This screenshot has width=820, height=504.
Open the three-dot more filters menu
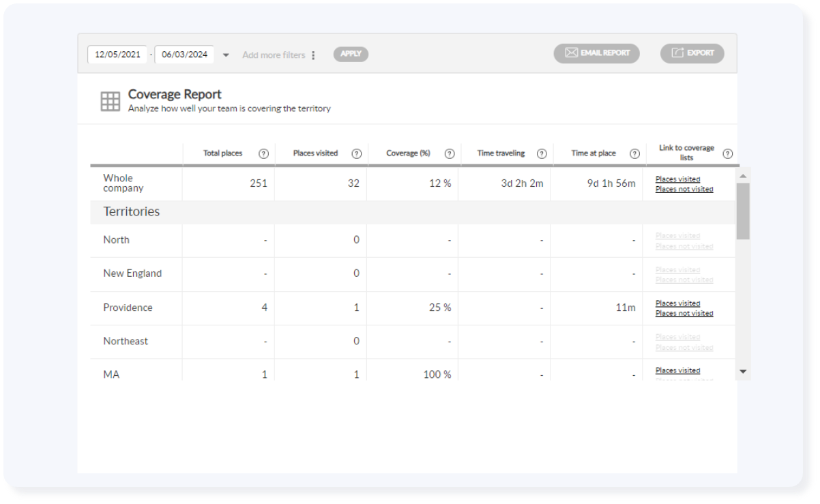pos(313,55)
